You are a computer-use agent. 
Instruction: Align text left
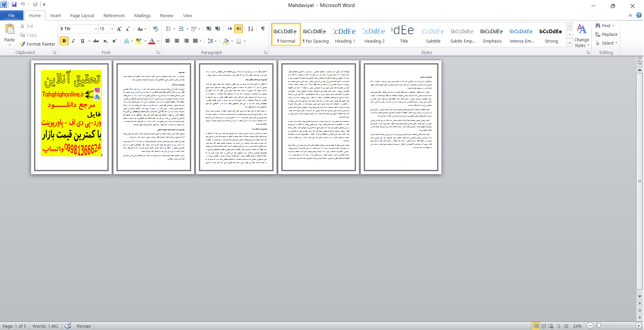(168, 41)
